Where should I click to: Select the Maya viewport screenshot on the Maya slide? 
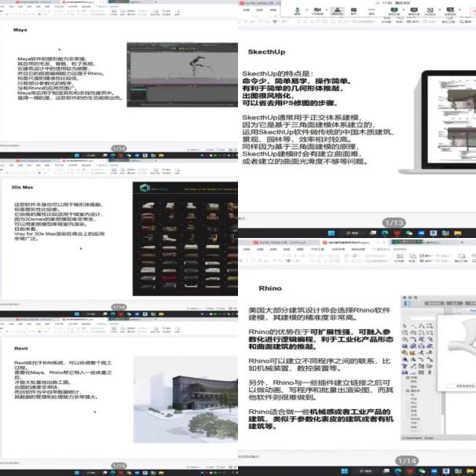pos(182,75)
